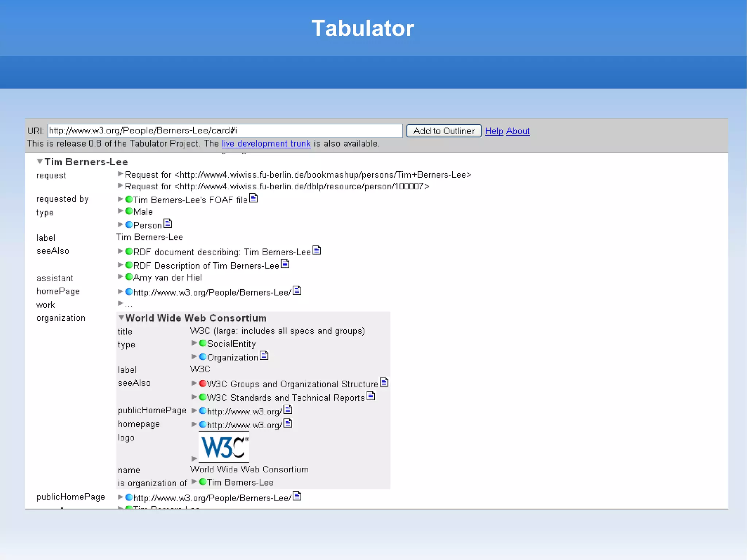Expand the logo row triangle
Screen dimensions: 747x560
[x=194, y=459]
